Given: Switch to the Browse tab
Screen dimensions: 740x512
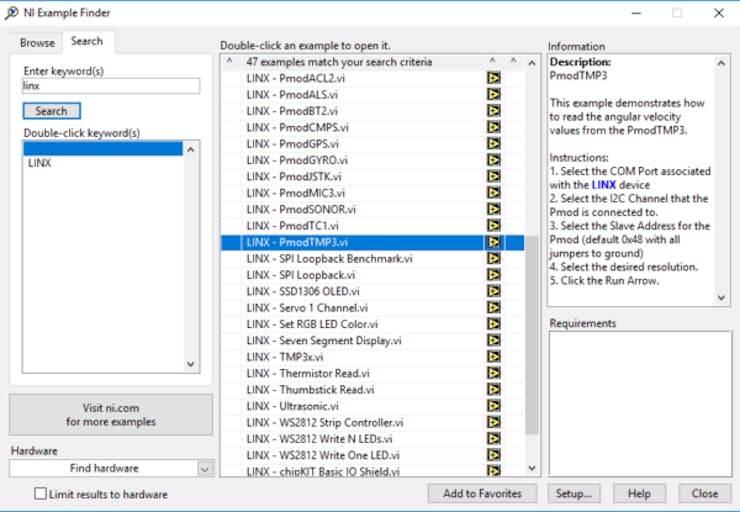Looking at the screenshot, I should pos(37,42).
